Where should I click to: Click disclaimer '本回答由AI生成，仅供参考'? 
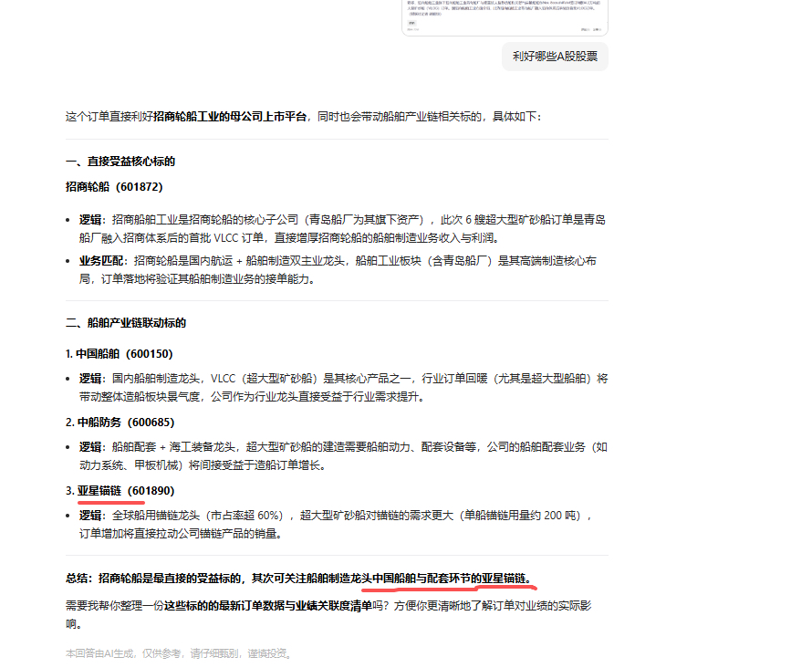[180, 653]
